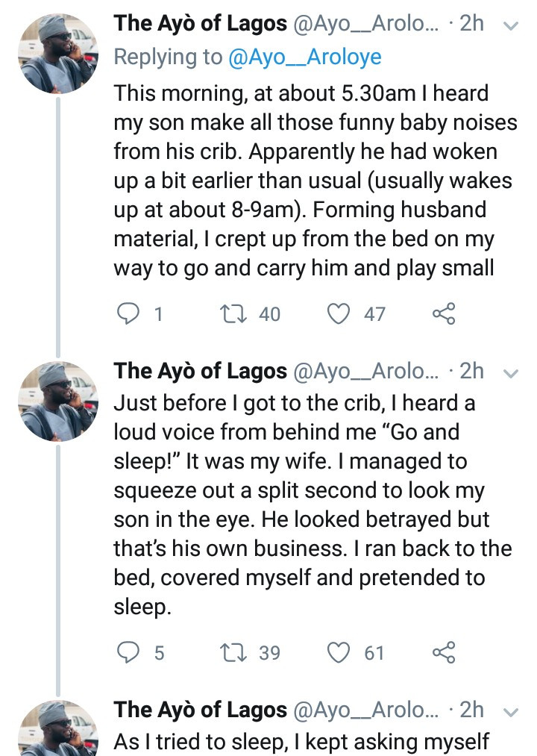Open The Ayò of Lagos name in first tweet
This screenshot has height=756, width=537.
[200, 23]
